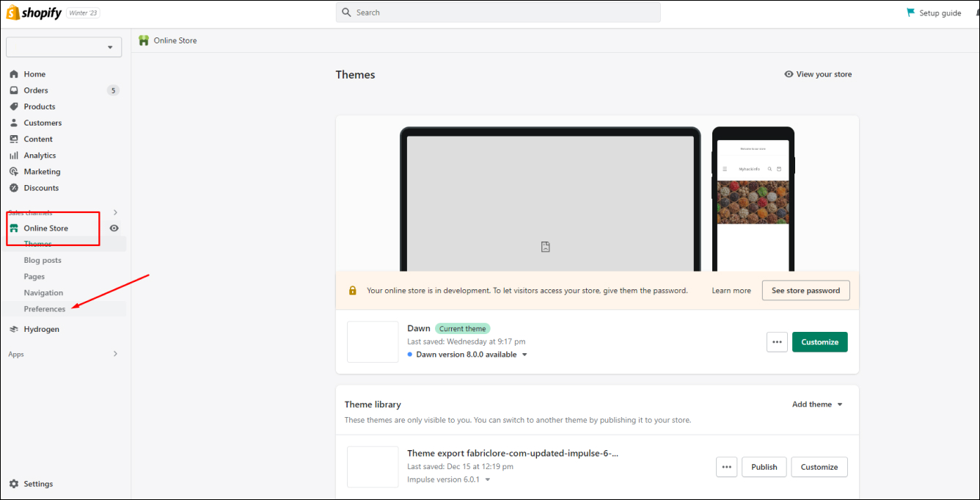
Task: Click the Orders inbox icon
Action: (14, 90)
